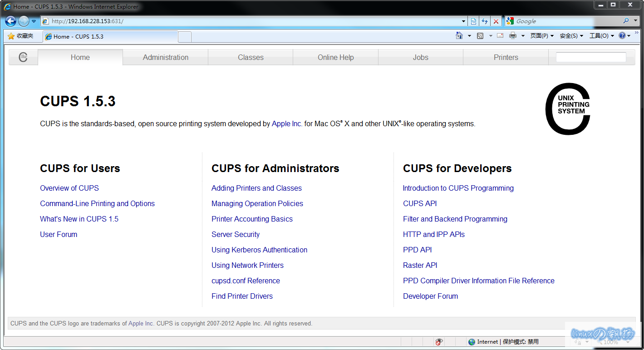This screenshot has height=350, width=644.
Task: Click the privacy blocked eye icon in status bar
Action: coord(439,342)
